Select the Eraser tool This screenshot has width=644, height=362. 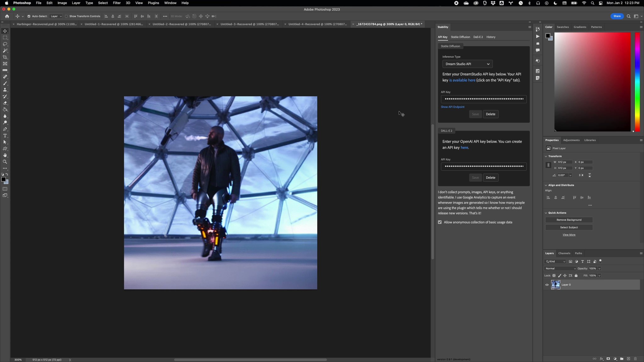(x=5, y=103)
